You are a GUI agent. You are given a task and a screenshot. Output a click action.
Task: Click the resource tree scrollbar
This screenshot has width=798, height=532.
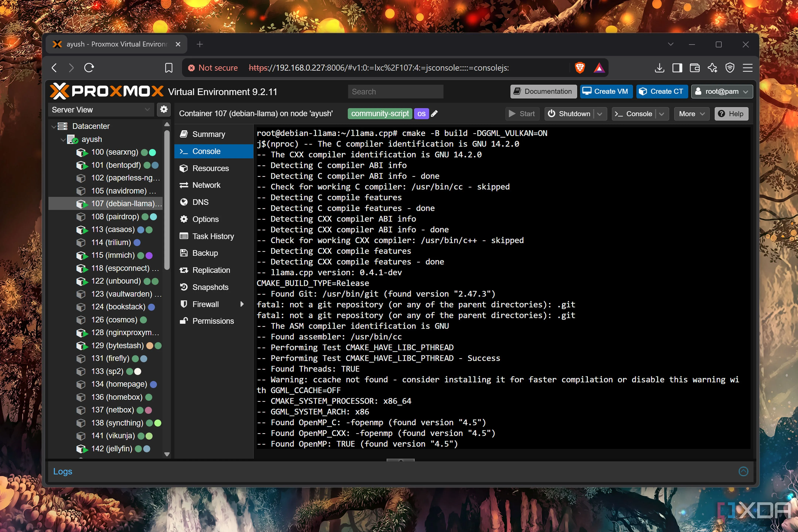coord(167,200)
